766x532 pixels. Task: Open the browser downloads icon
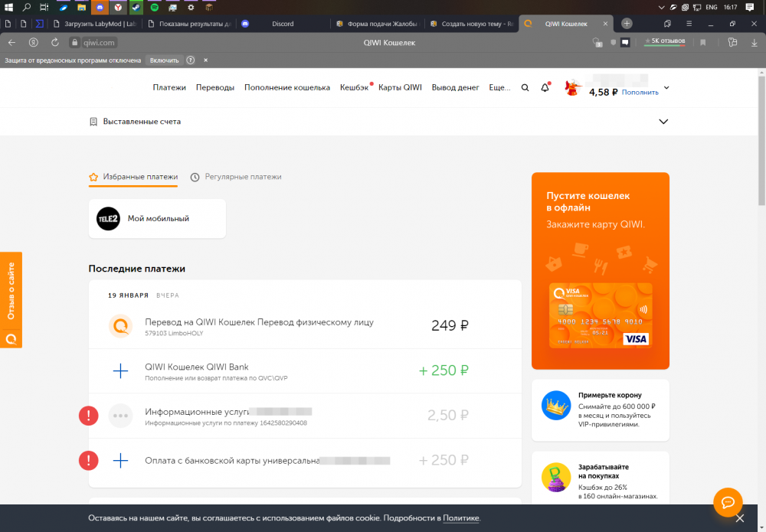(755, 42)
